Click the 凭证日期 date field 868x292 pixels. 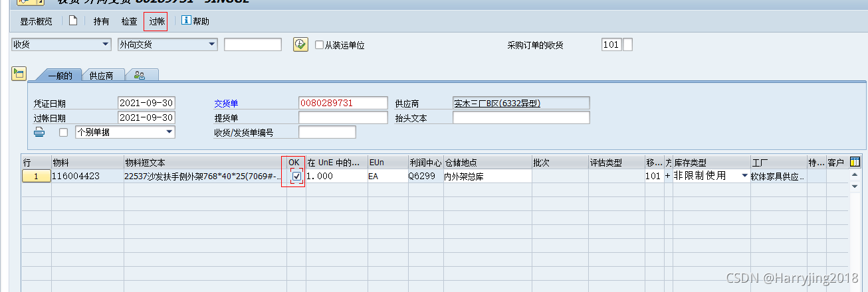146,103
